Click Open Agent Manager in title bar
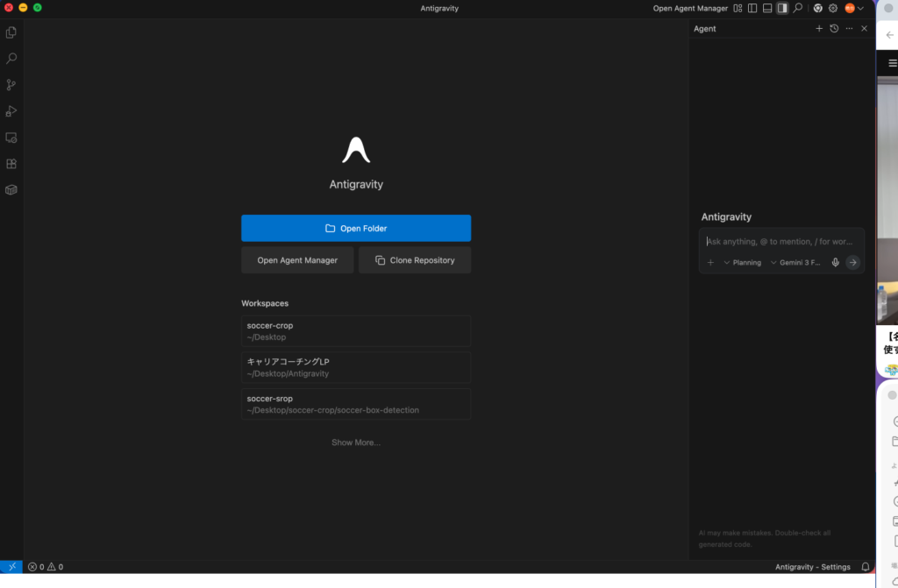898x588 pixels. [690, 8]
